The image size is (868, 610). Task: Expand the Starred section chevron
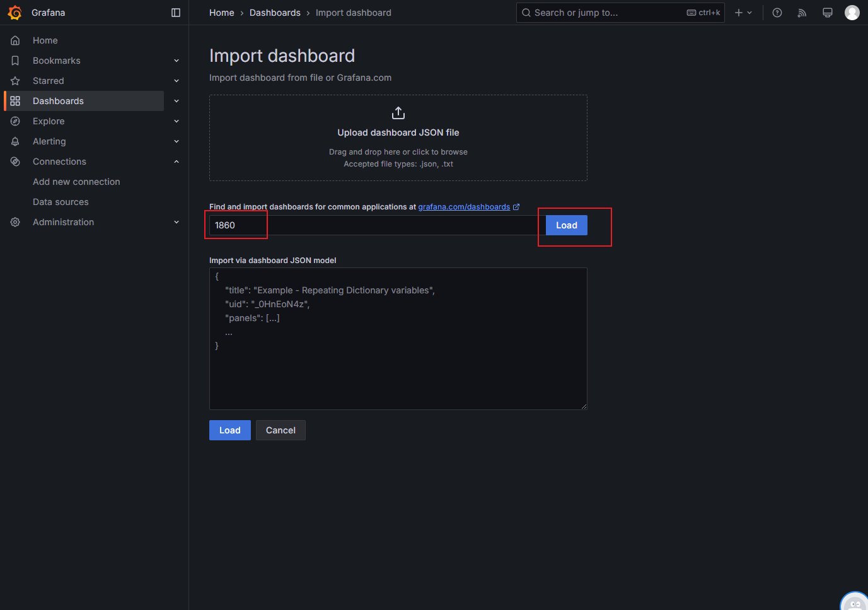(x=176, y=81)
